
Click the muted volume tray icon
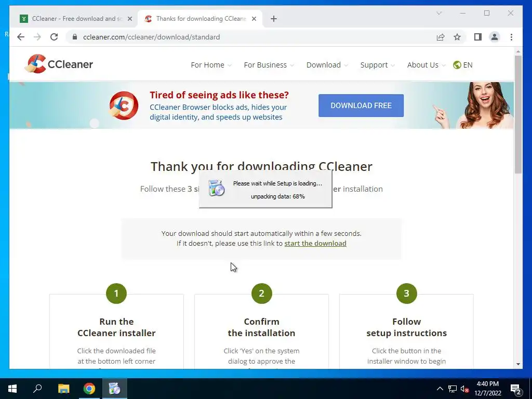pyautogui.click(x=465, y=389)
